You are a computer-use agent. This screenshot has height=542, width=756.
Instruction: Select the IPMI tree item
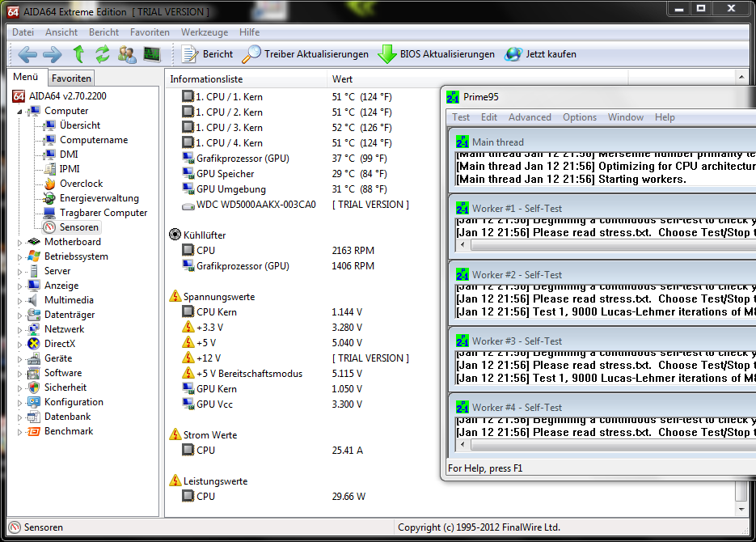point(70,169)
